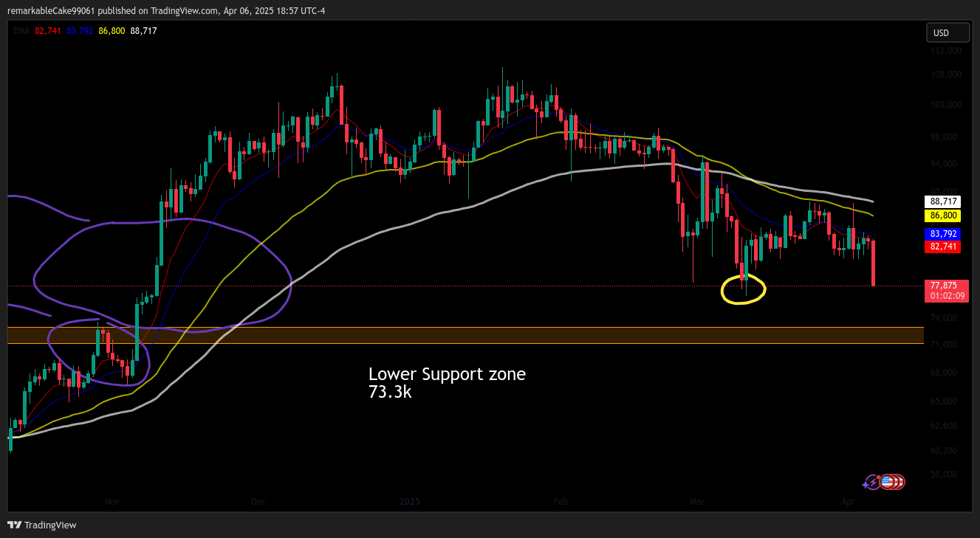The width and height of the screenshot is (980, 538).
Task: Click the EMA indicator label in legend
Action: (x=21, y=31)
